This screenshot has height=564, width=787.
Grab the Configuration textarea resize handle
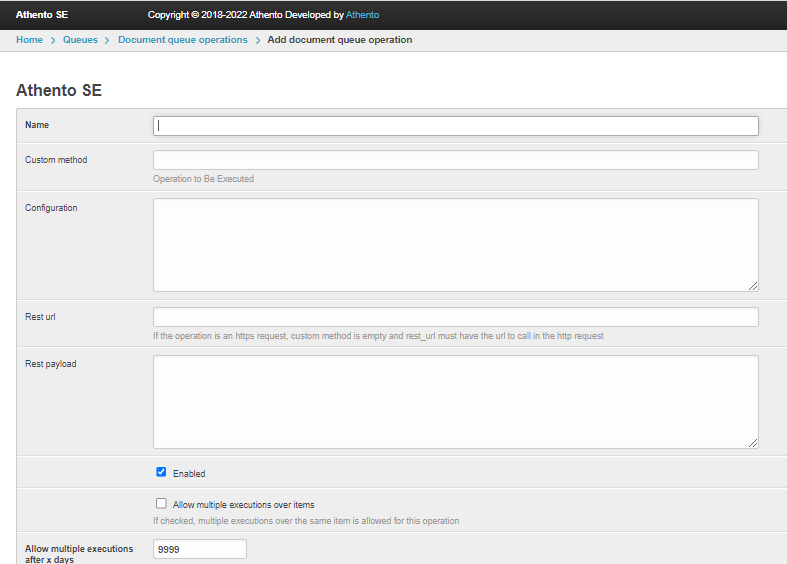753,286
